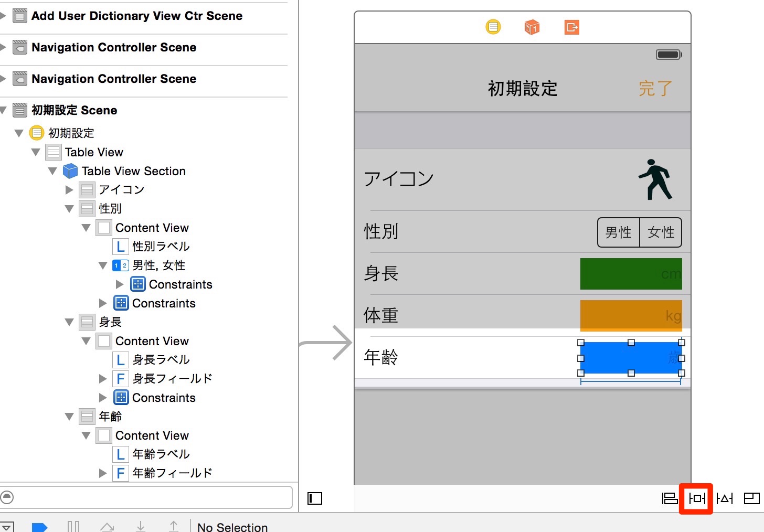Collapse the 身長 cell row

69,322
